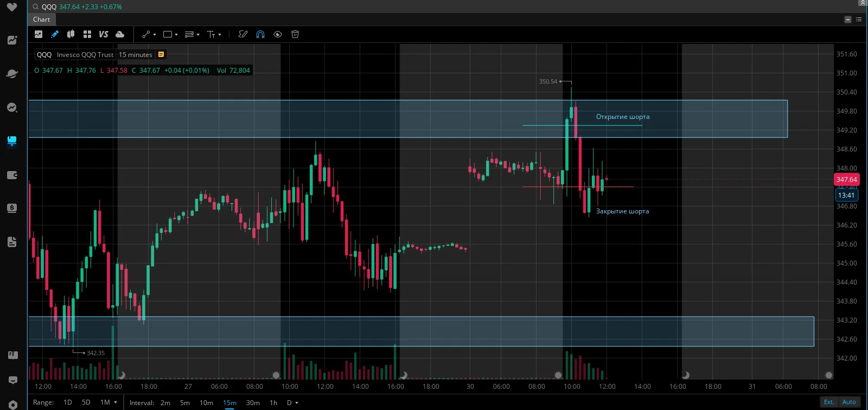Toggle the Ext. extended hours button
This screenshot has width=868, height=410.
(x=829, y=402)
